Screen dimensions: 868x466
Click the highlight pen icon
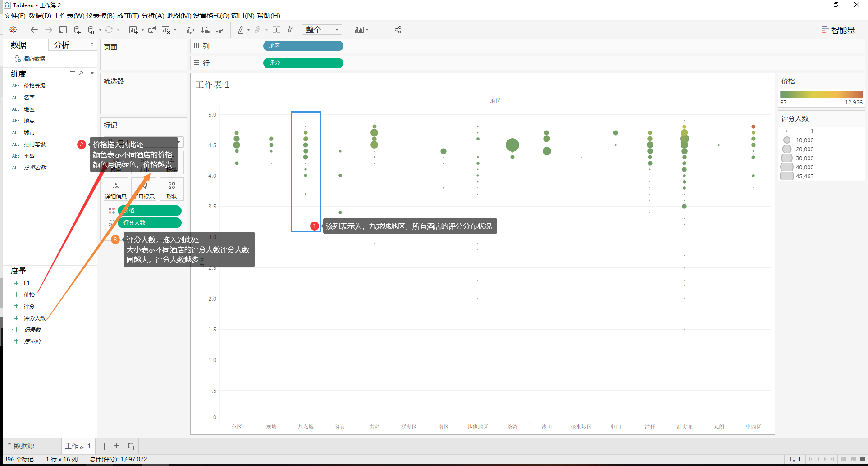click(241, 30)
